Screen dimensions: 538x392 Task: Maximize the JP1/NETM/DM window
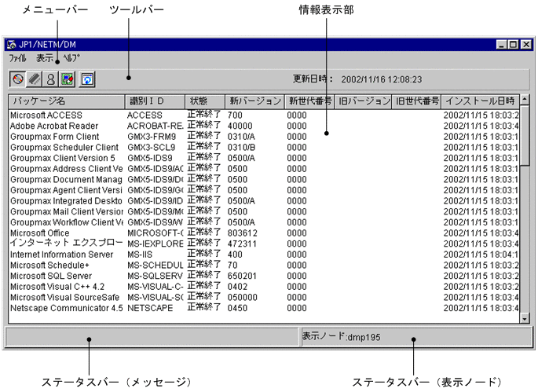click(514, 45)
